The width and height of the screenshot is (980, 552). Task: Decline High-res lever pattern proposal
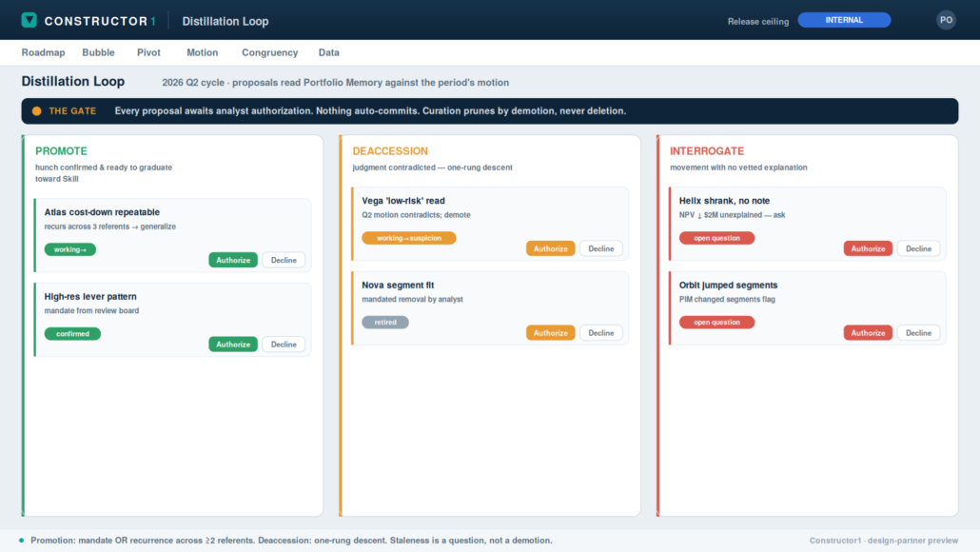coord(284,345)
